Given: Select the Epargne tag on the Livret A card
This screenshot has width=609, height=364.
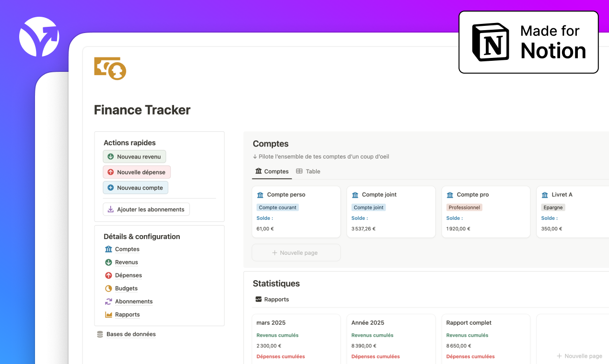Looking at the screenshot, I should point(553,207).
